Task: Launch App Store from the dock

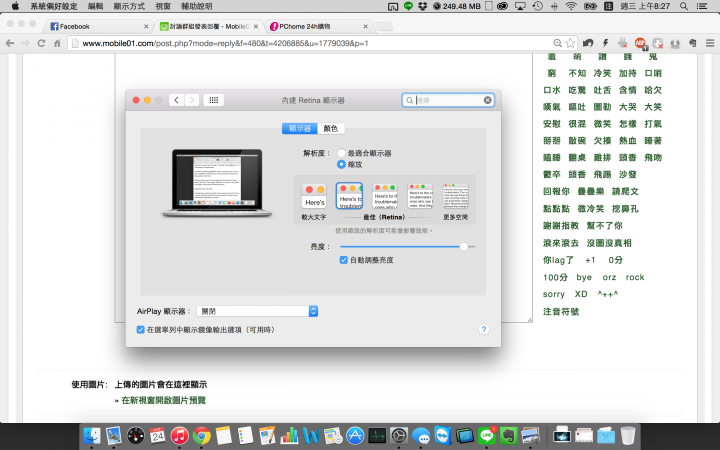Action: (x=354, y=436)
